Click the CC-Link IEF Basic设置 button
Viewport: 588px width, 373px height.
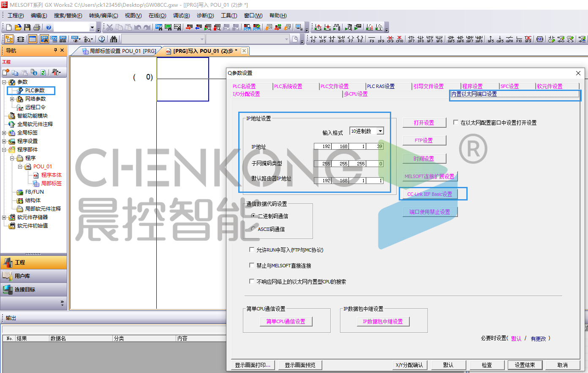430,194
